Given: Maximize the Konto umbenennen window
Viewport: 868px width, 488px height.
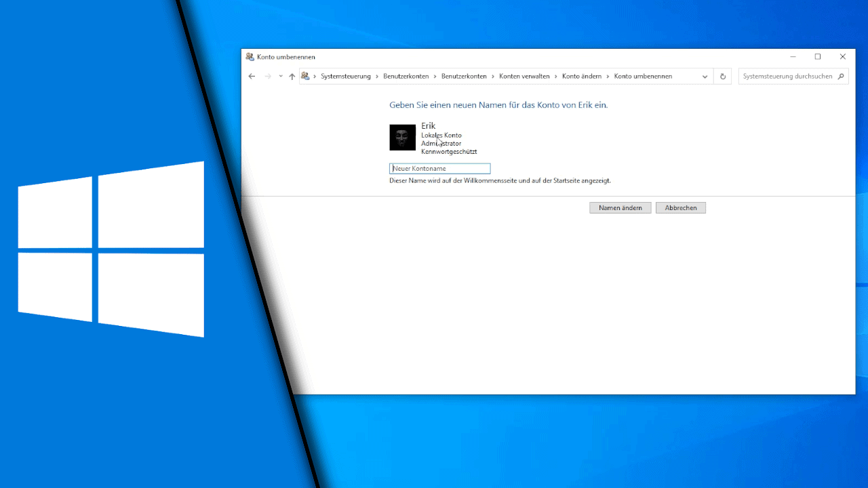Looking at the screenshot, I should point(818,57).
